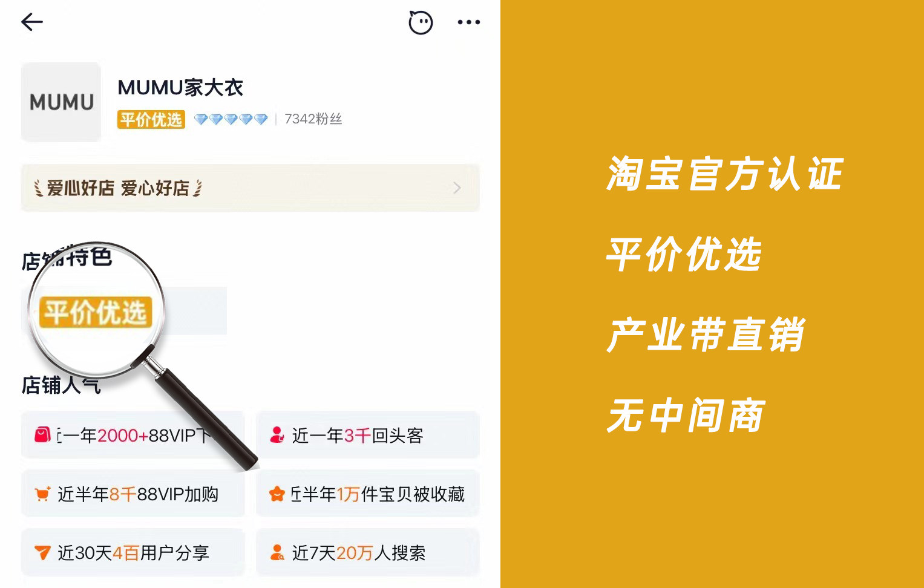The width and height of the screenshot is (924, 588).
Task: Tap the back arrow icon
Action: [x=32, y=22]
